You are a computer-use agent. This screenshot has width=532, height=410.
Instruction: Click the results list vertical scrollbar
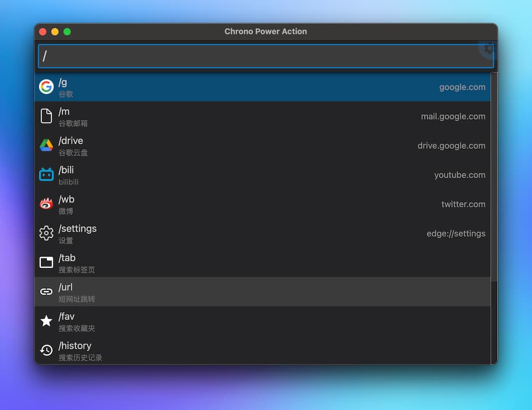coord(494,177)
